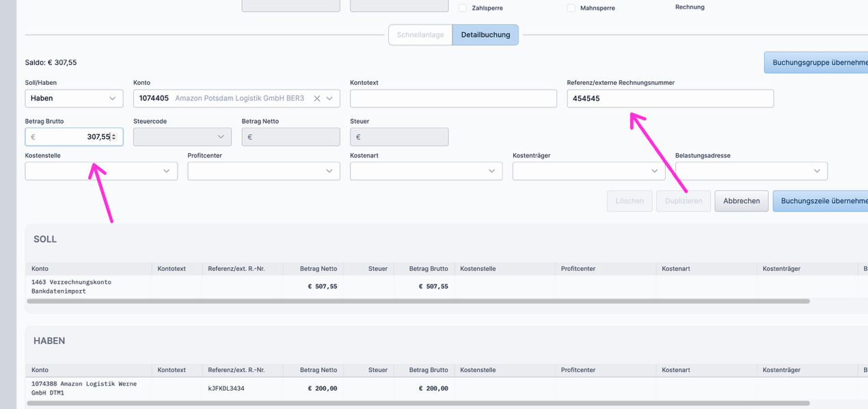Enable the Zahlsperre checkbox
The width and height of the screenshot is (868, 409).
click(x=463, y=8)
